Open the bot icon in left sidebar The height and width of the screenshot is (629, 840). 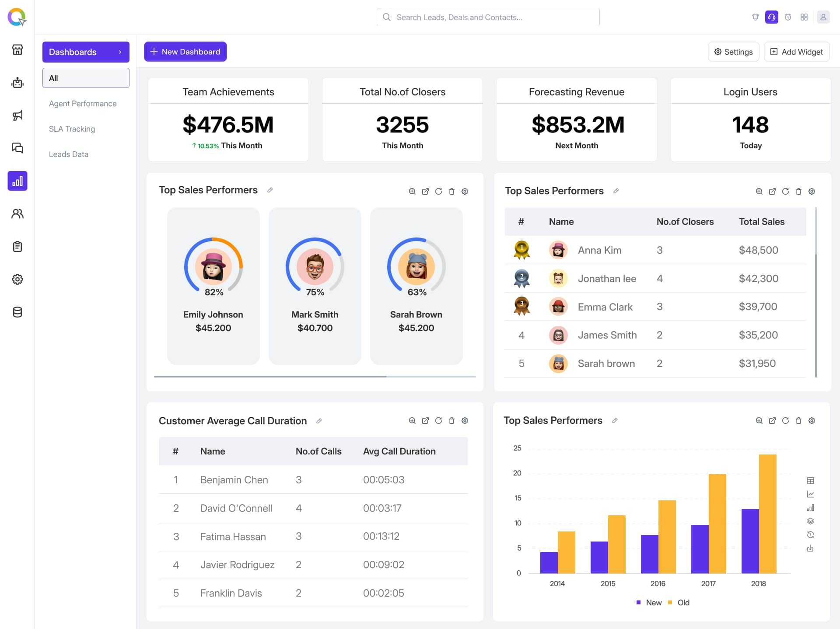point(17,83)
